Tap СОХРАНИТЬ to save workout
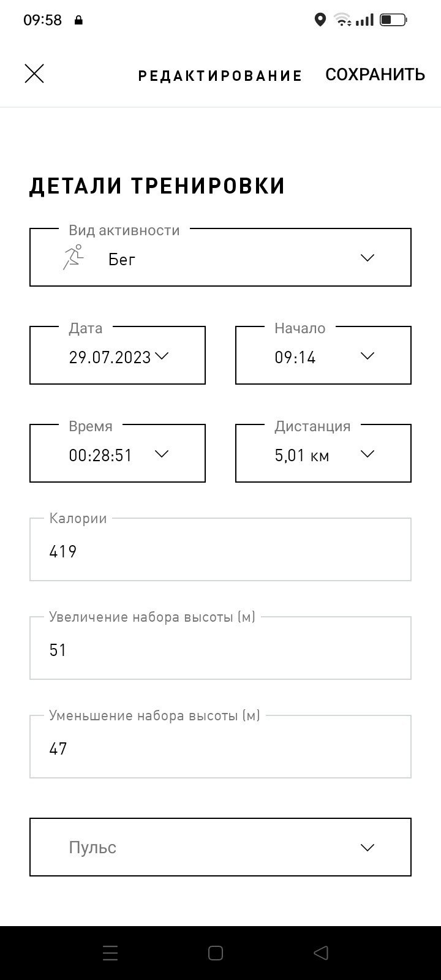Viewport: 441px width, 980px height. [375, 74]
